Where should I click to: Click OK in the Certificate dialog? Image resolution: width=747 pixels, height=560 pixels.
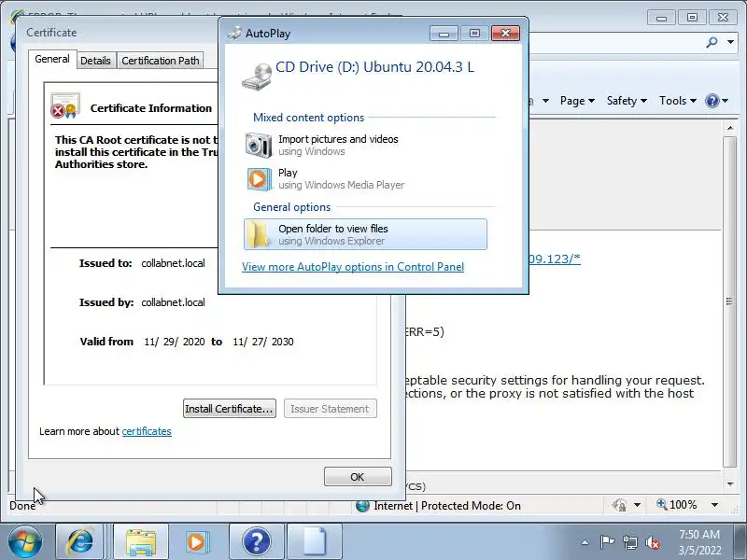[x=358, y=477]
